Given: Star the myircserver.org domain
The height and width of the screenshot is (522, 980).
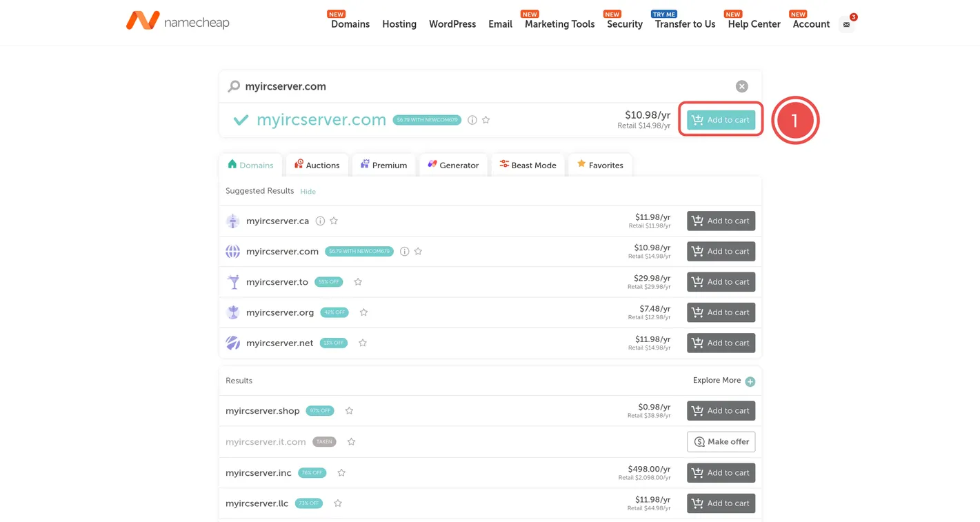Looking at the screenshot, I should tap(363, 312).
